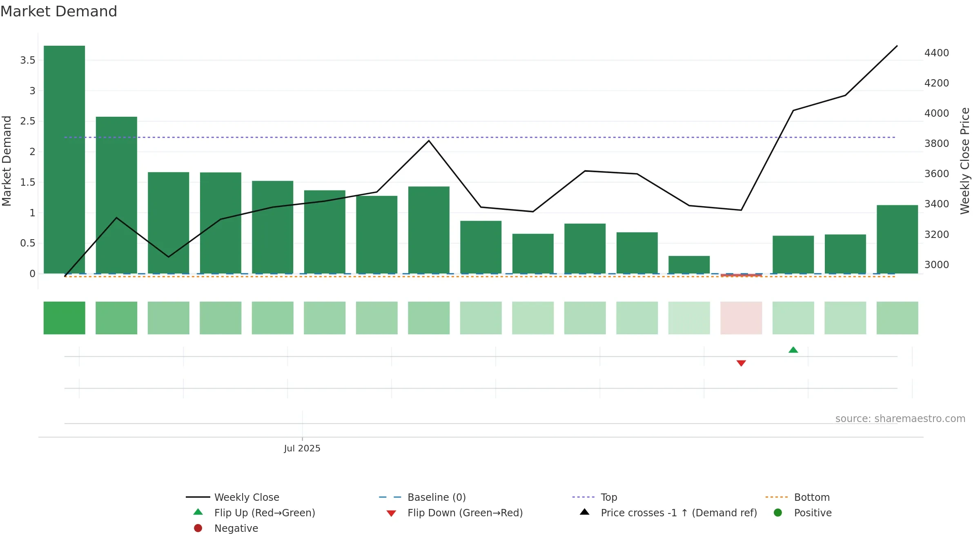Click the small red negative demand bar
This screenshot has width=980, height=551.
[x=741, y=275]
